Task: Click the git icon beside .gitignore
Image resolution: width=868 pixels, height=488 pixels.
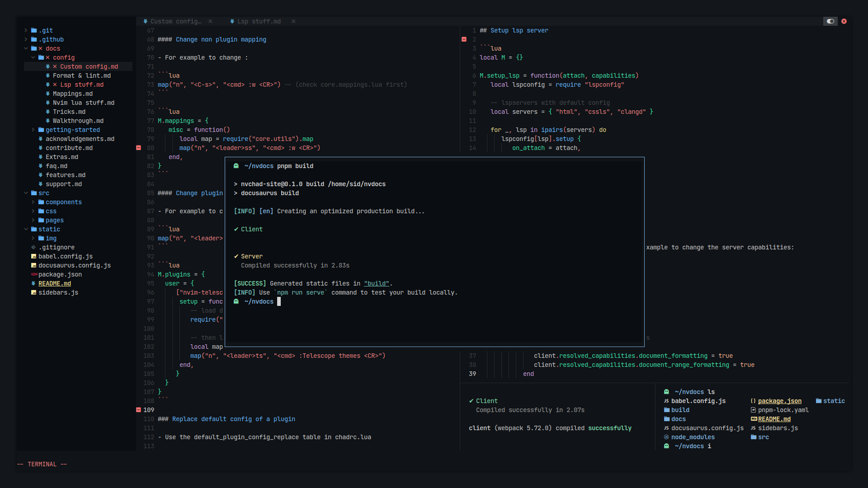Action: pyautogui.click(x=33, y=247)
